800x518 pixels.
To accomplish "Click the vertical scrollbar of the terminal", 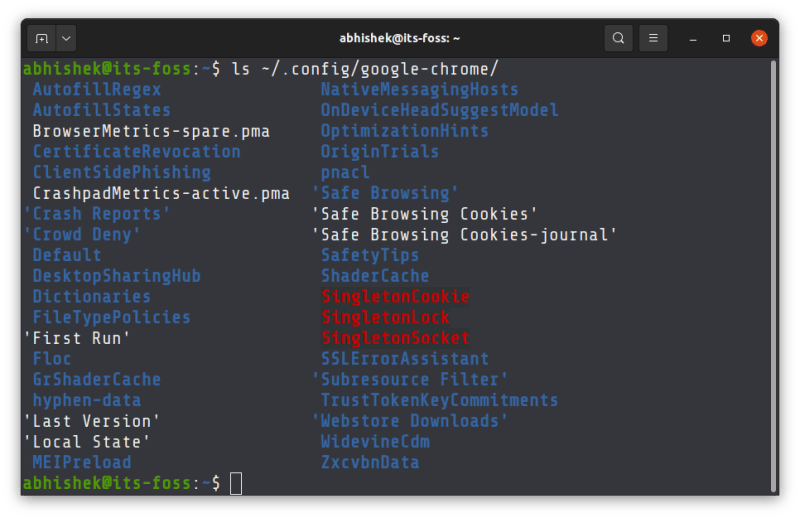I will coord(773,270).
